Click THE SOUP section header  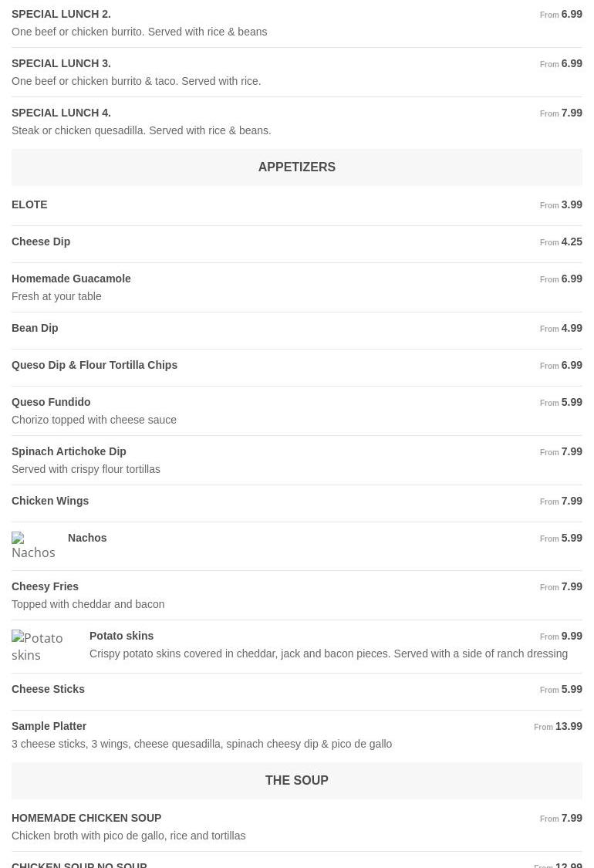point(296,780)
